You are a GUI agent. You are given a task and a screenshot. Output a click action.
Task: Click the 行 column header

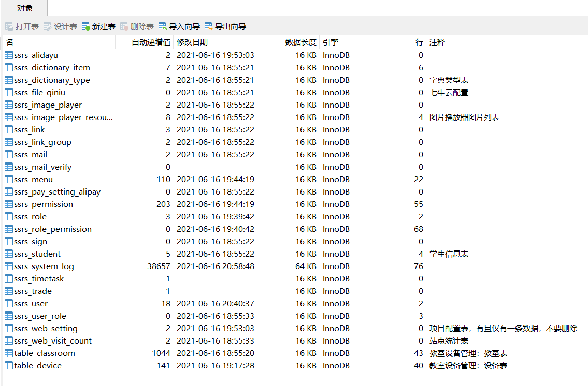(x=419, y=42)
